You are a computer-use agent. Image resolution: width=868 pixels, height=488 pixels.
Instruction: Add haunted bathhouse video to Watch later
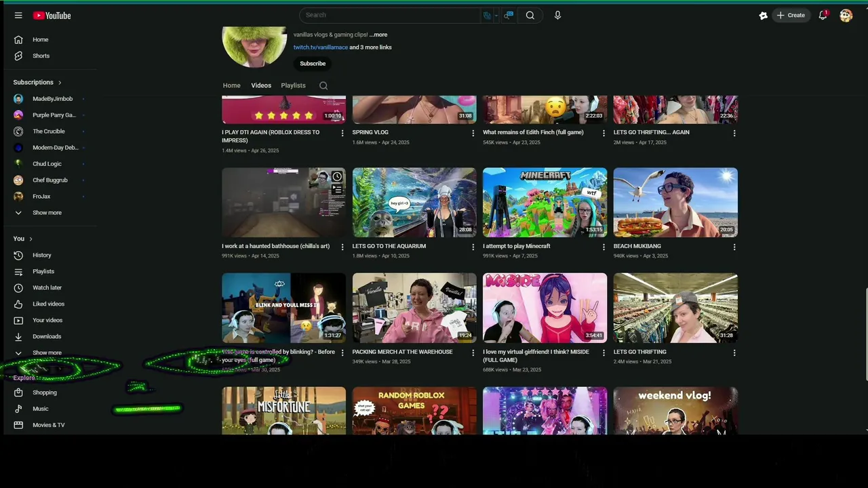pyautogui.click(x=337, y=177)
